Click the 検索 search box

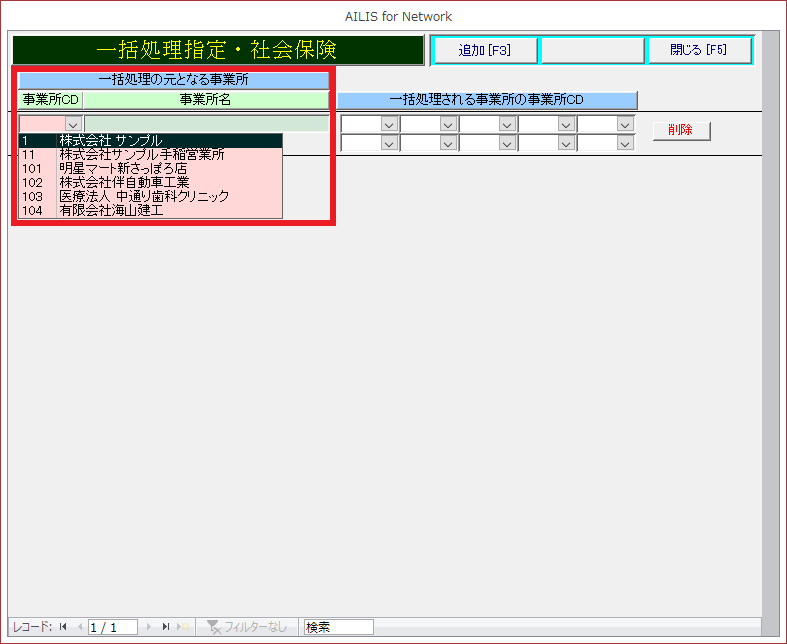tap(339, 627)
